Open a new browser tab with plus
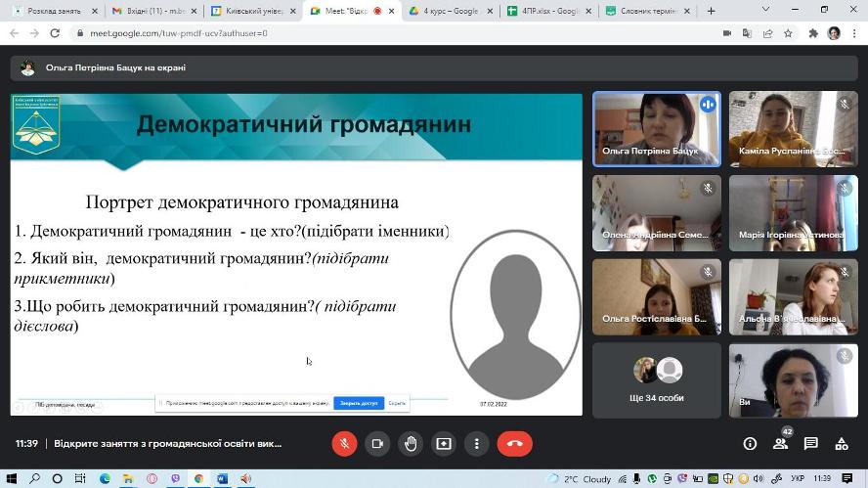 click(x=712, y=11)
